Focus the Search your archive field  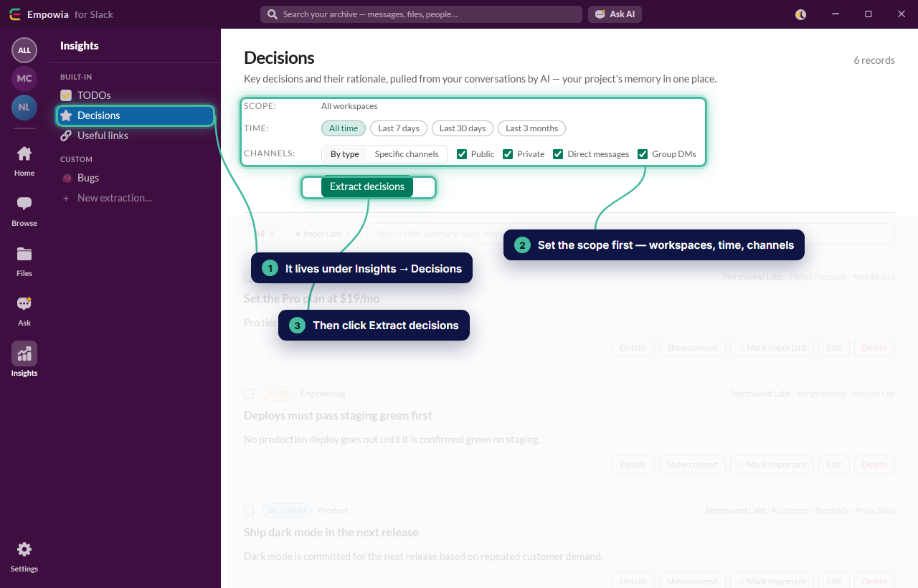[421, 14]
